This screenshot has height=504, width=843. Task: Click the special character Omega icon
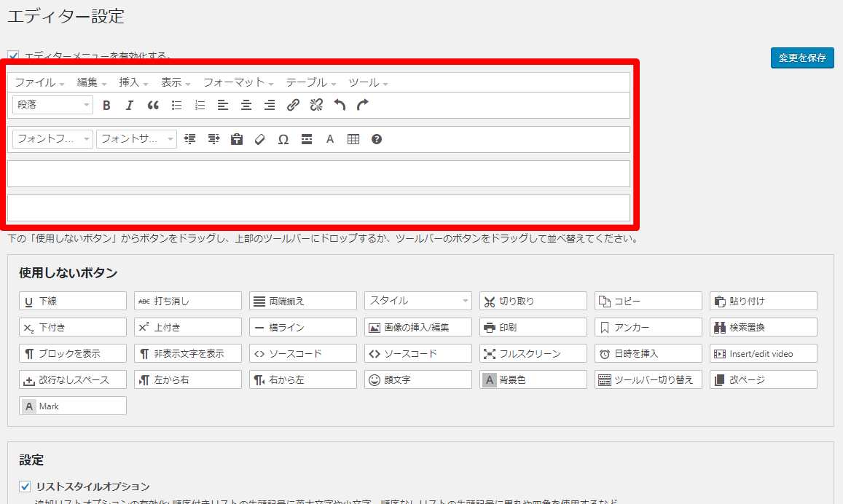283,139
